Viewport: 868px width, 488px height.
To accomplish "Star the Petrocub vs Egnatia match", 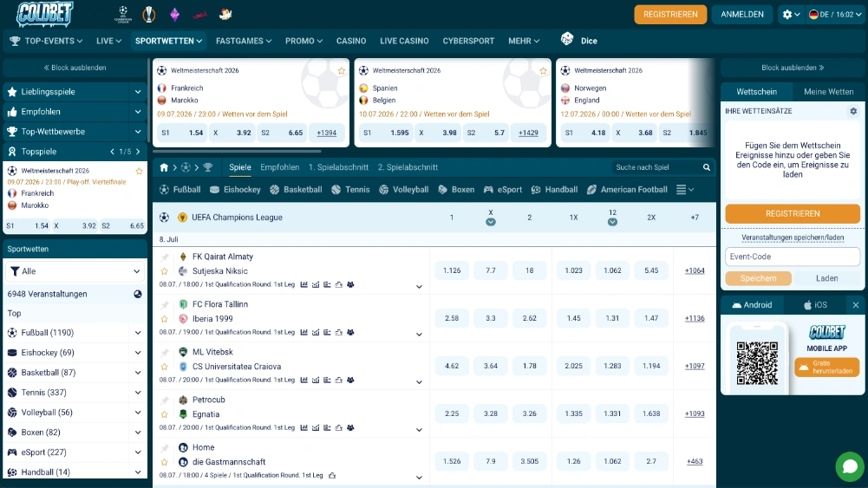I will [x=165, y=413].
